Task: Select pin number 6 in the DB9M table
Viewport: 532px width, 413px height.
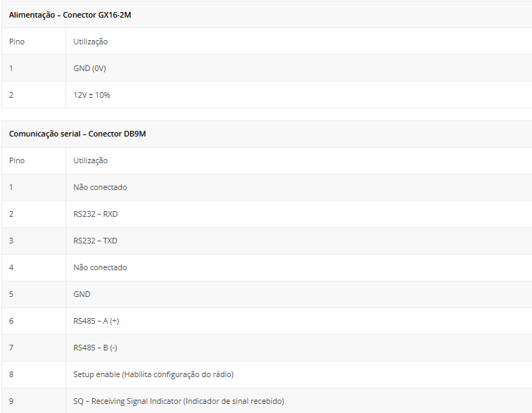Action: pyautogui.click(x=11, y=321)
